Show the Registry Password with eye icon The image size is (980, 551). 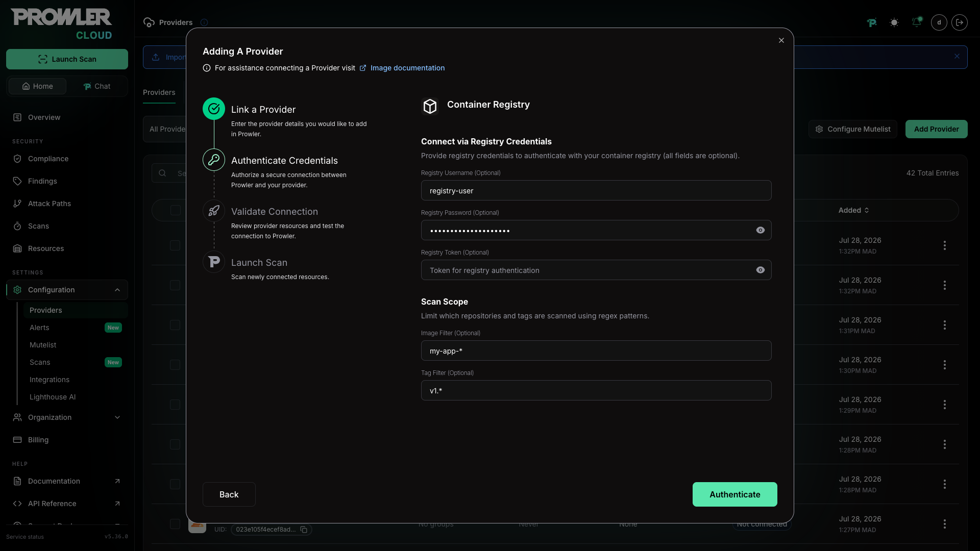click(x=761, y=230)
